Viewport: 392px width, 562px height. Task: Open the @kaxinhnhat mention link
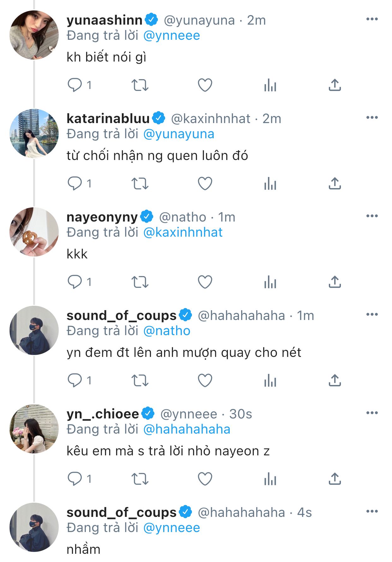pos(183,233)
